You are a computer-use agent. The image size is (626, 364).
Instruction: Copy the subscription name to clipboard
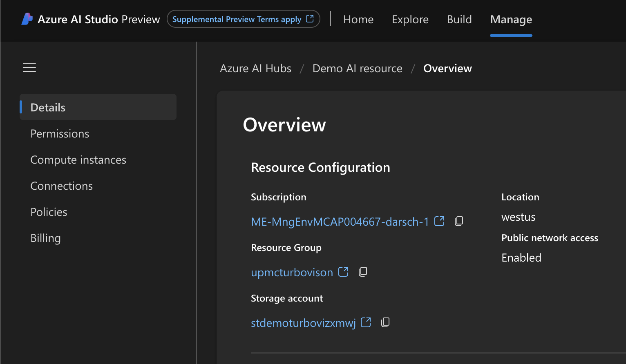pos(459,221)
